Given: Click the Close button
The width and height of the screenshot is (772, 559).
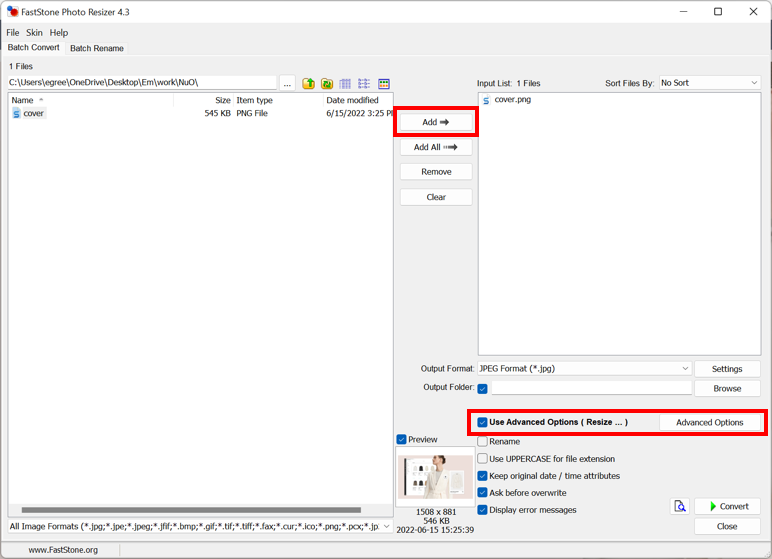Looking at the screenshot, I should click(727, 526).
